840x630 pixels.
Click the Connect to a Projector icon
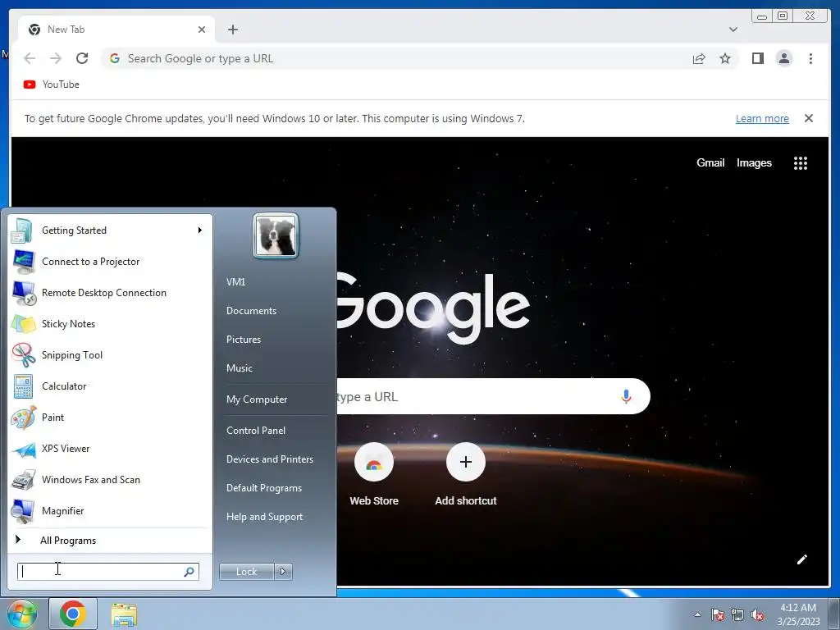click(23, 262)
